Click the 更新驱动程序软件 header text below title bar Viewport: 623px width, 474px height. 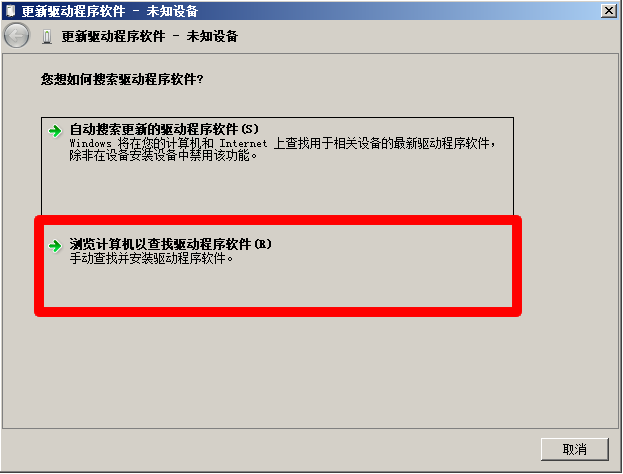(x=113, y=37)
